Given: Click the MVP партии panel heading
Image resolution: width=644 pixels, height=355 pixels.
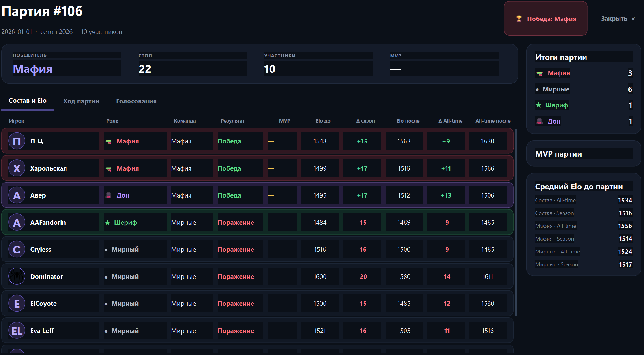Looking at the screenshot, I should 558,154.
